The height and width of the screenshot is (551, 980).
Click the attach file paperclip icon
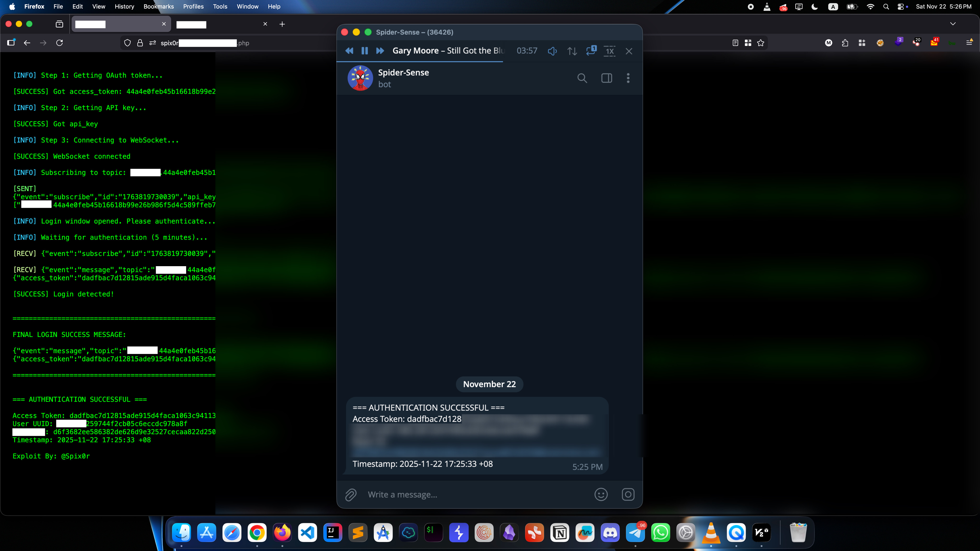click(350, 495)
